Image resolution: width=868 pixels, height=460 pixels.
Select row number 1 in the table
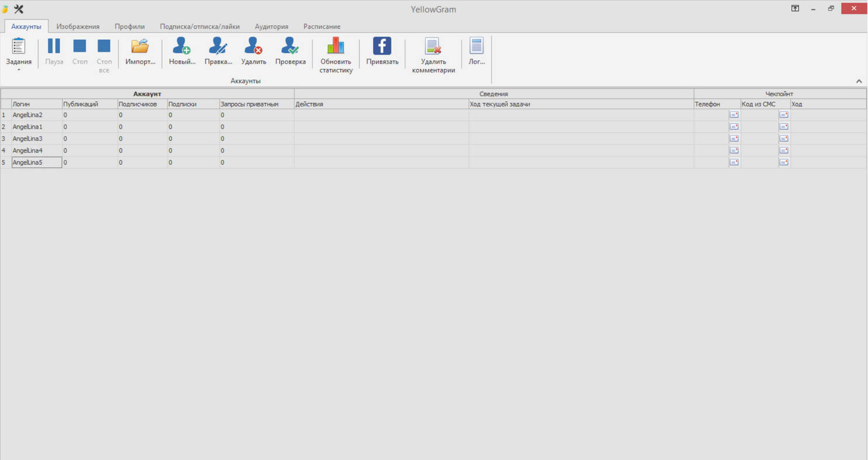pos(5,115)
